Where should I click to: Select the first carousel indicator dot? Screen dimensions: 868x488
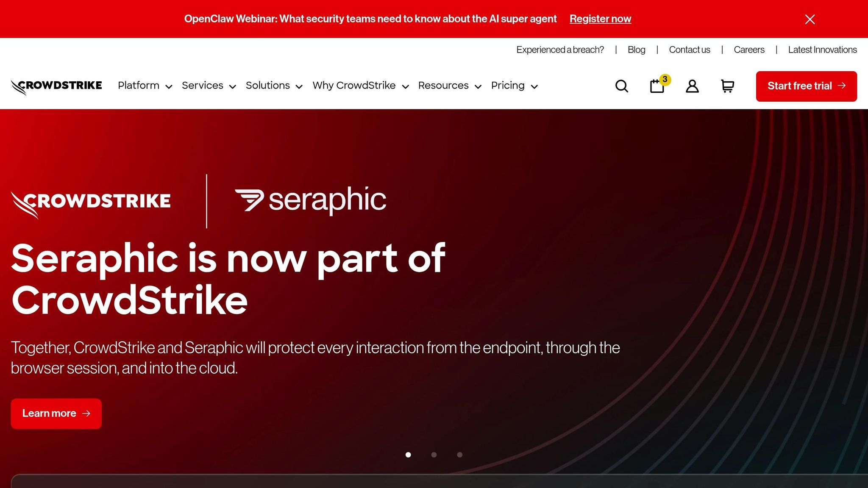[x=408, y=455]
